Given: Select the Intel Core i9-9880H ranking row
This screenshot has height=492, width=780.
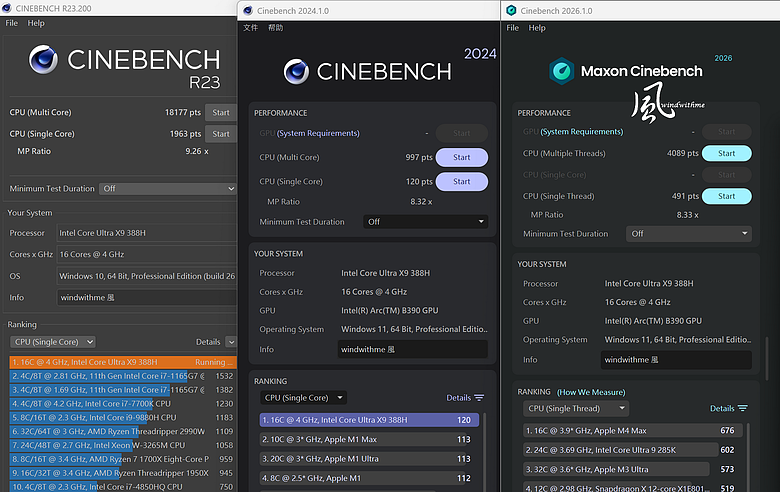Looking at the screenshot, I should tap(123, 417).
